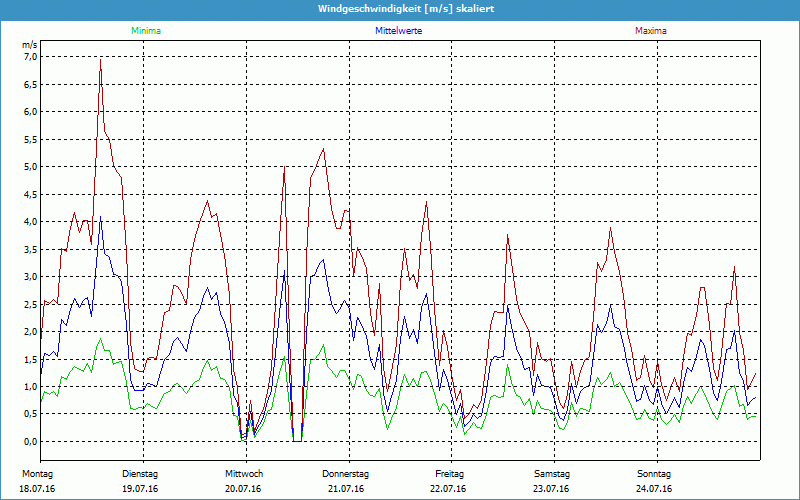
Task: Click the 2,0 y-axis value
Action: [31, 332]
